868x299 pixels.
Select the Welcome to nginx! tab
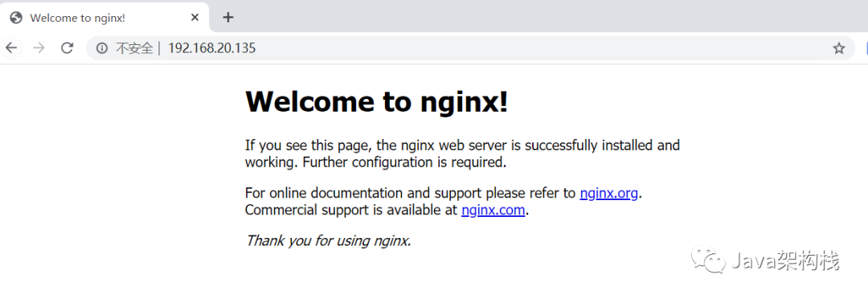104,18
